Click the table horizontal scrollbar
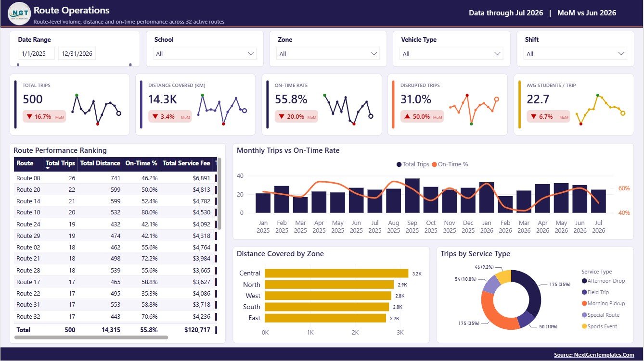 pyautogui.click(x=91, y=337)
